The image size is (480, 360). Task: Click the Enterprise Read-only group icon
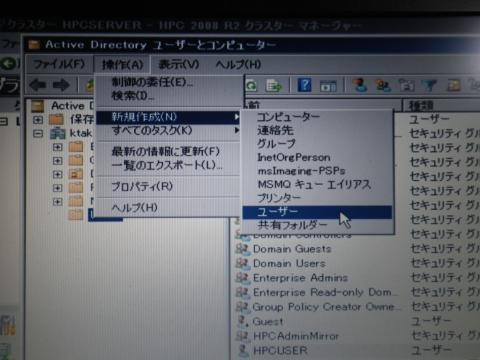coord(242,292)
